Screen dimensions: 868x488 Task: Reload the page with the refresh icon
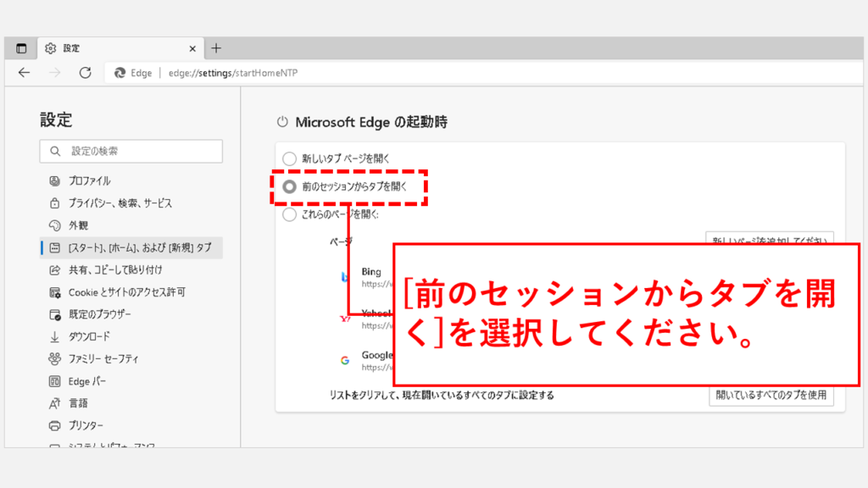tap(85, 73)
